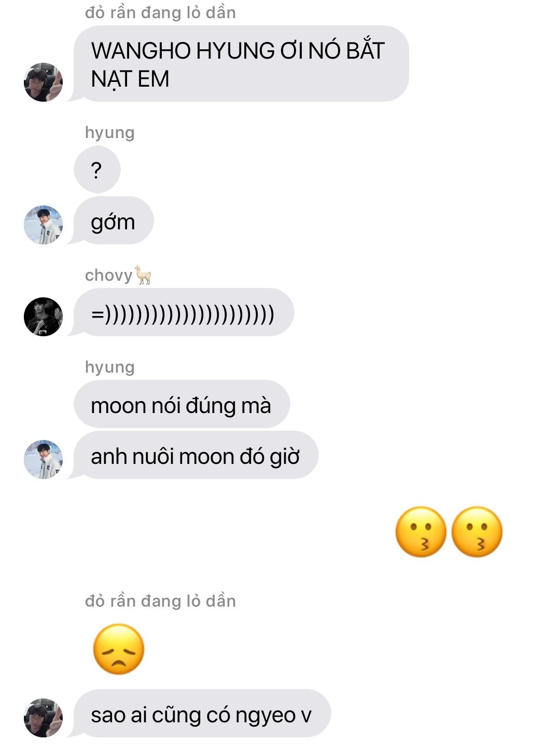
Task: Select the second kissing face emoji
Action: coord(477,532)
